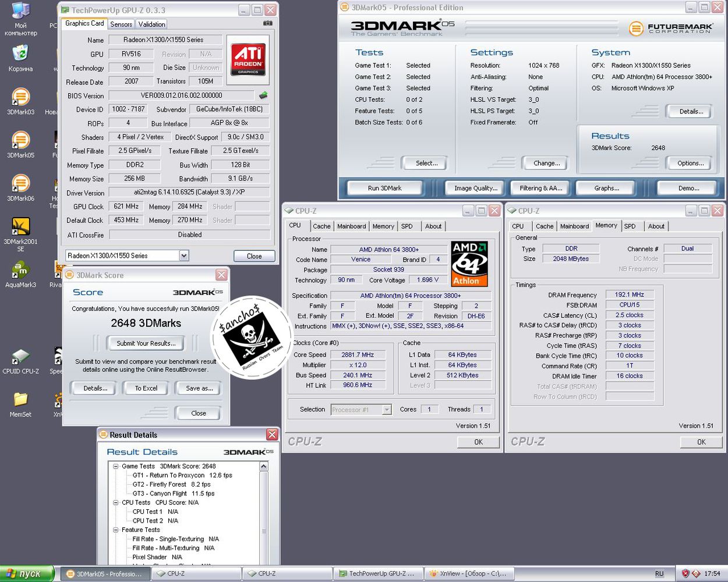Select the CPU Test 1 row
Viewport: 728px width, 582px height.
click(x=156, y=512)
